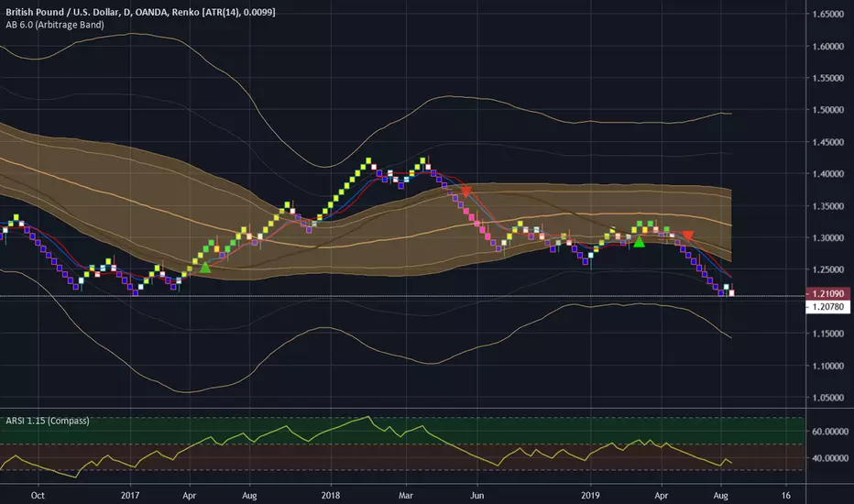Click the British Pound / U.S. Dollar chart title
Viewport: 854px width, 504px height.
[x=140, y=11]
